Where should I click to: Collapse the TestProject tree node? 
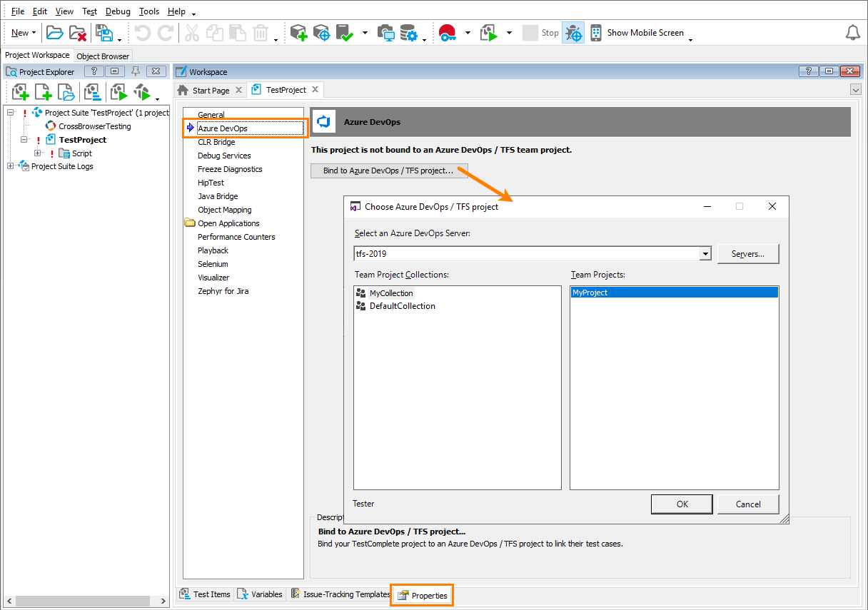[24, 140]
